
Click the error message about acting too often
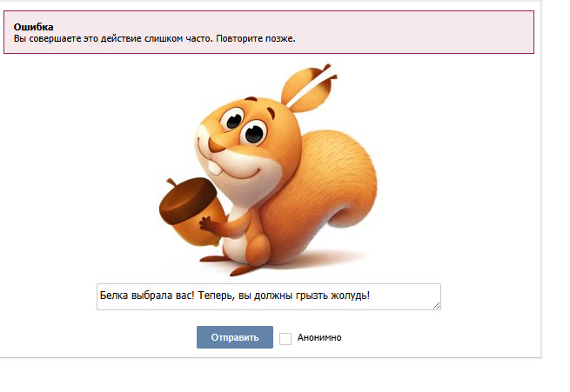tap(155, 38)
